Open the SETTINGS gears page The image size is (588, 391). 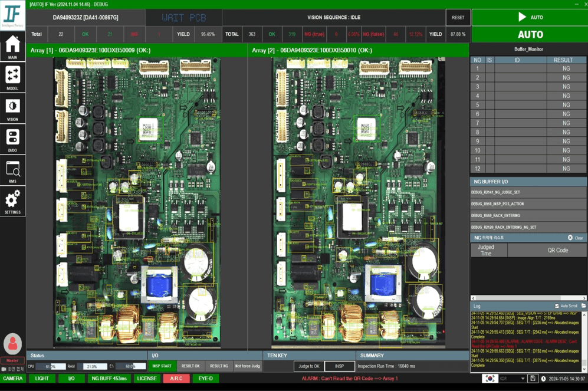[x=12, y=201]
